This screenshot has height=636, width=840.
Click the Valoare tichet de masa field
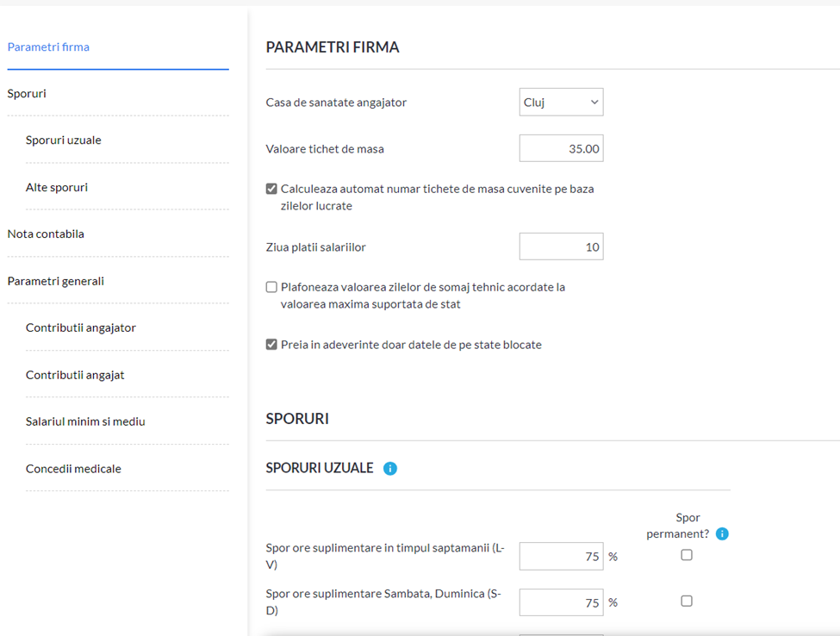[x=561, y=148]
